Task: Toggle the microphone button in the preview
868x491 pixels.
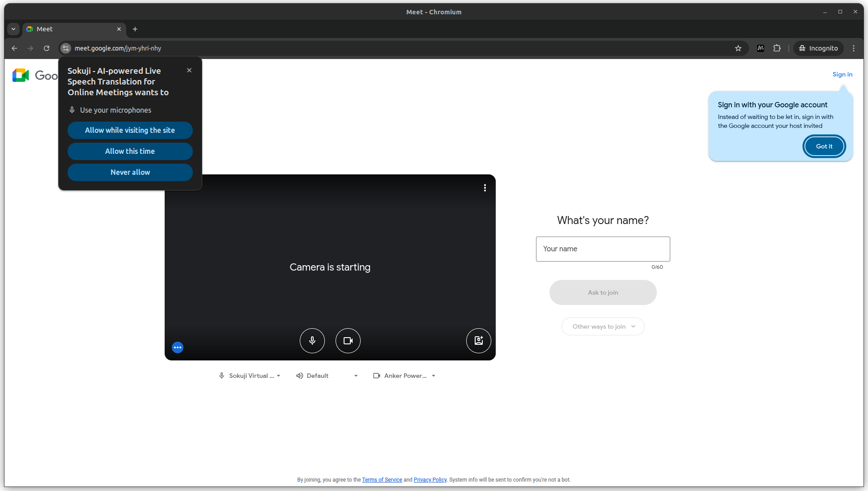Action: [312, 341]
